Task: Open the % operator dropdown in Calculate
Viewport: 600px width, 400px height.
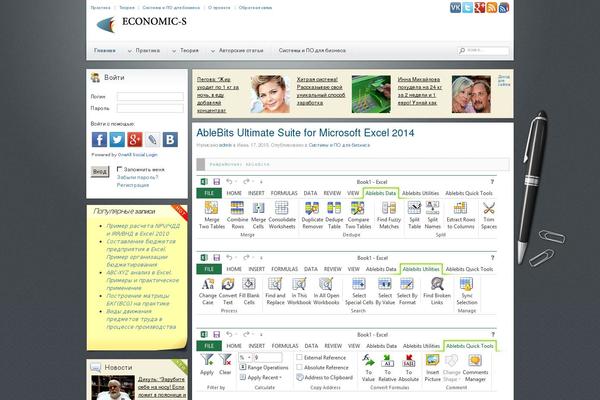Action: [x=245, y=358]
